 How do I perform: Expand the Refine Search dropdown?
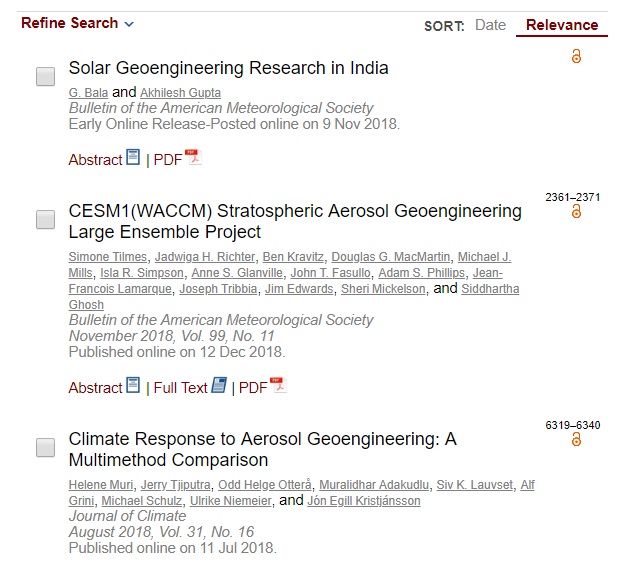click(x=77, y=23)
